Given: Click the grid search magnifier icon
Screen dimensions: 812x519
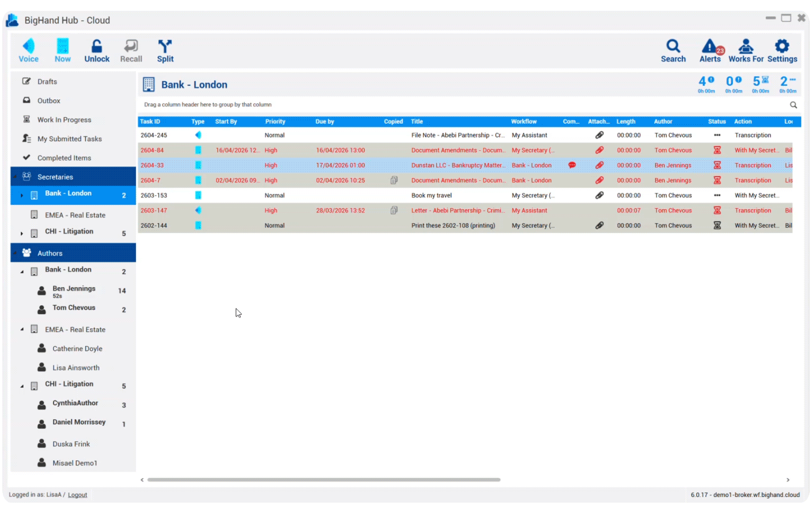Looking at the screenshot, I should [x=793, y=105].
